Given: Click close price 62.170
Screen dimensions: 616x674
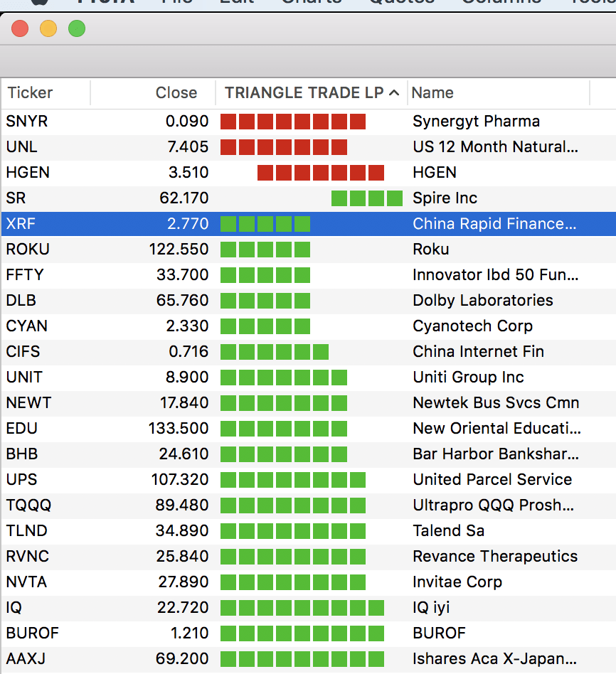Looking at the screenshot, I should (x=184, y=198).
